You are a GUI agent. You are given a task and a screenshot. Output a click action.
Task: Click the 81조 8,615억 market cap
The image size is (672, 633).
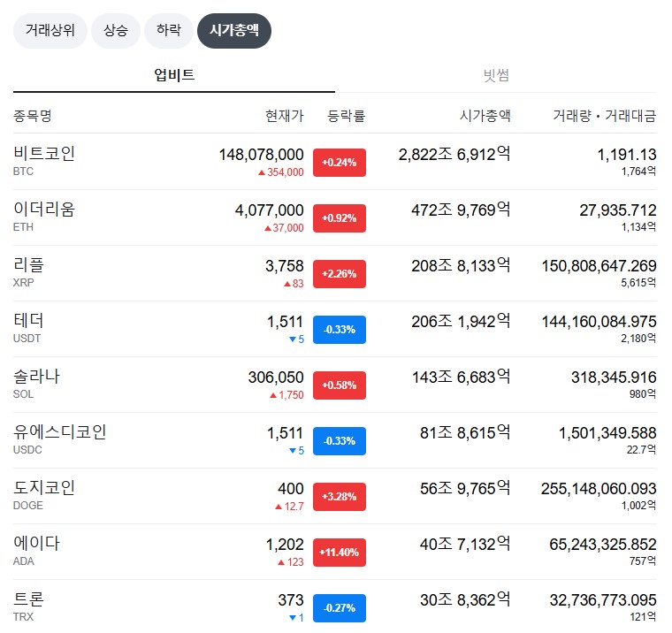(x=465, y=433)
